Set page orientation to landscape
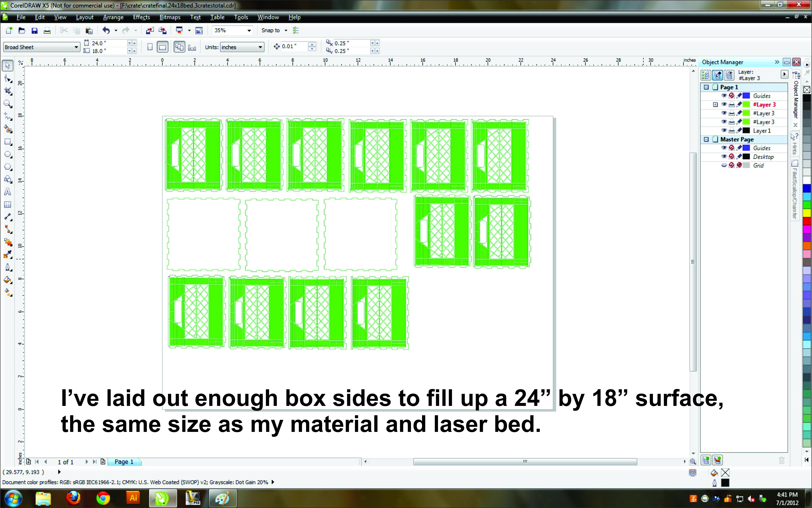Viewport: 812px width, 508px height. click(162, 47)
